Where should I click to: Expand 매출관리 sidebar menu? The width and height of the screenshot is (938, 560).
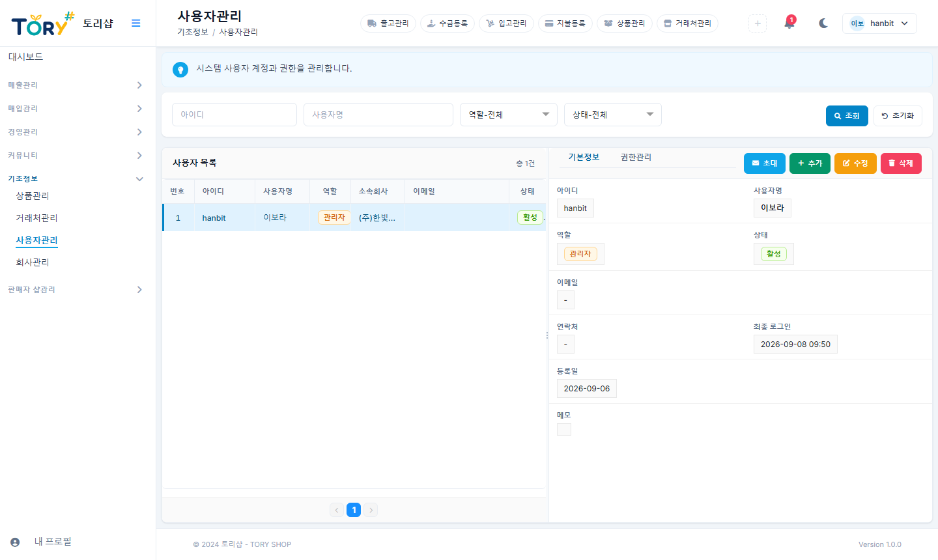(76, 85)
